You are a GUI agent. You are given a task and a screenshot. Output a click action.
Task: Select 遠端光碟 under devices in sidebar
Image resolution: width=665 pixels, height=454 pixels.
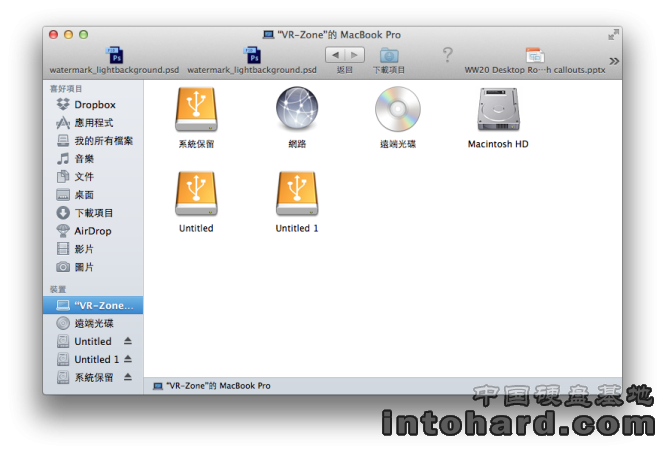coord(93,323)
